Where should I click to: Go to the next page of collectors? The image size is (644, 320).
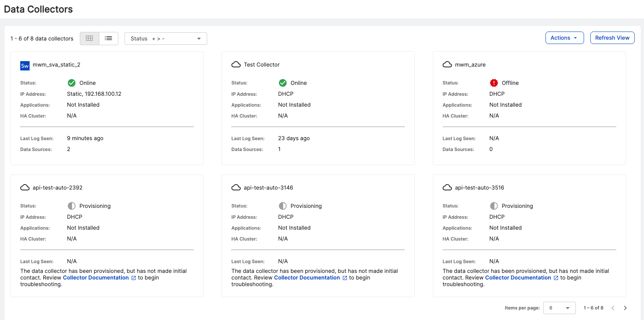625,308
